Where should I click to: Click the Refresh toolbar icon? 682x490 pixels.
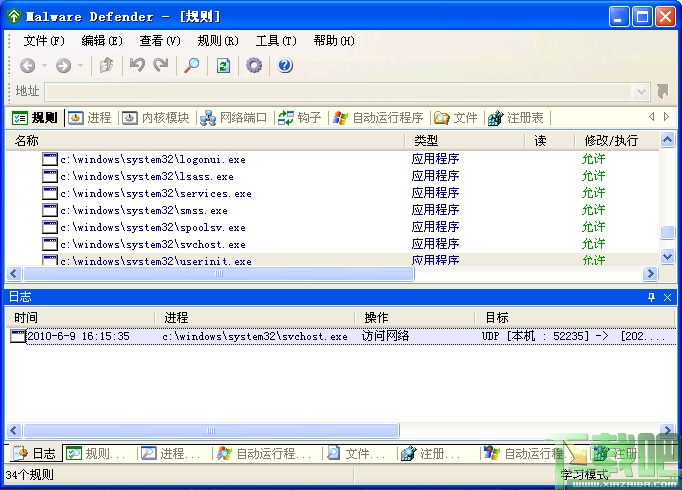(223, 66)
